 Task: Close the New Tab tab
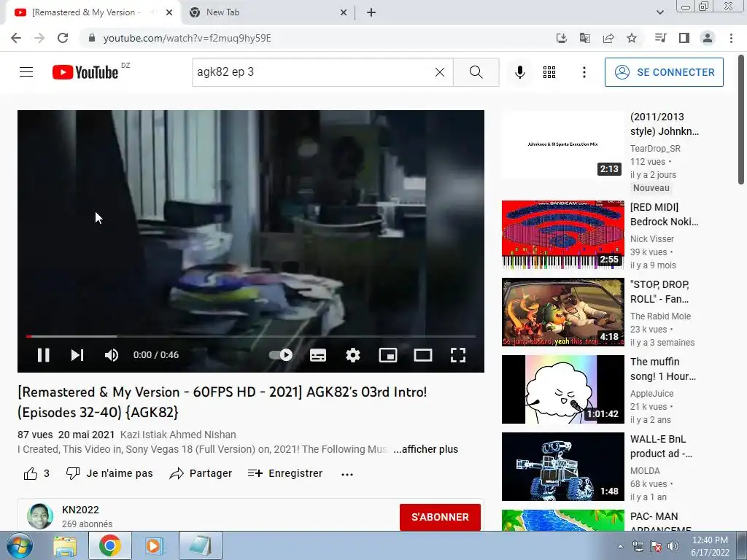click(x=344, y=12)
